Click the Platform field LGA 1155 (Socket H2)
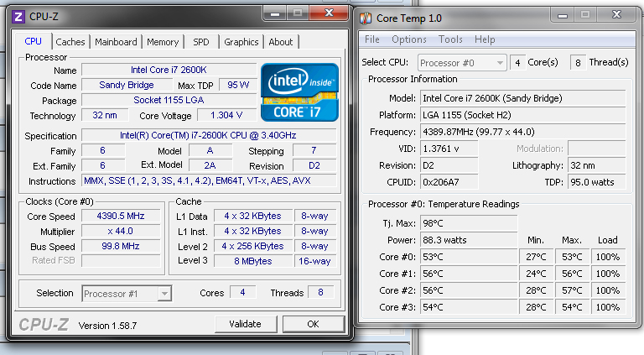 tap(523, 115)
